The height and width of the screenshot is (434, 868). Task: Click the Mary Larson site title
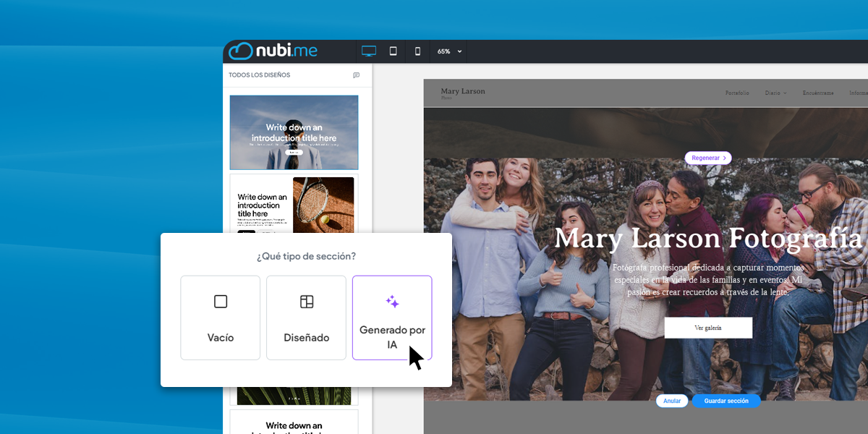463,91
